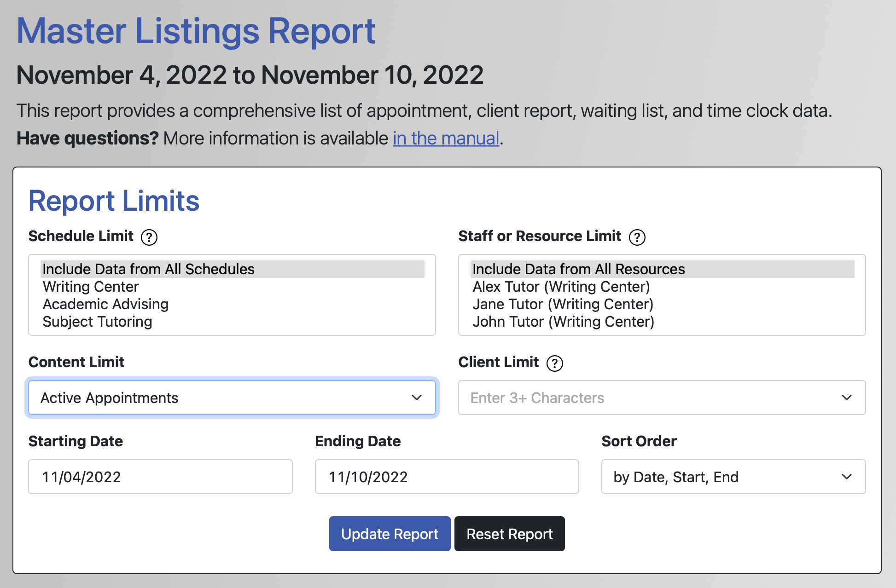
Task: Select Include Data from All Schedules
Action: click(x=148, y=269)
